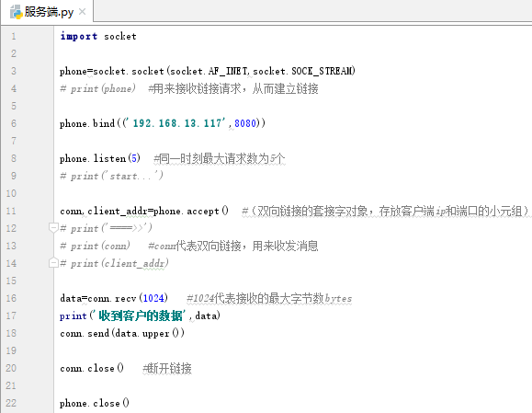Click 'socket.AF_INET' on line 3
The image size is (532, 413).
pyautogui.click(x=209, y=71)
